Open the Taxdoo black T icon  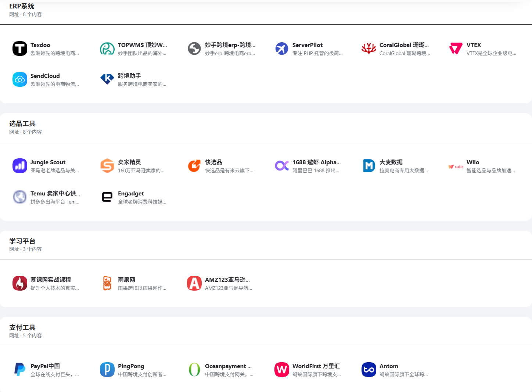point(20,48)
